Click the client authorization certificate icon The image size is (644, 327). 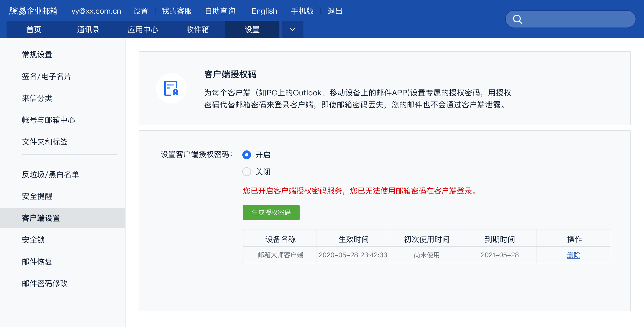(171, 88)
